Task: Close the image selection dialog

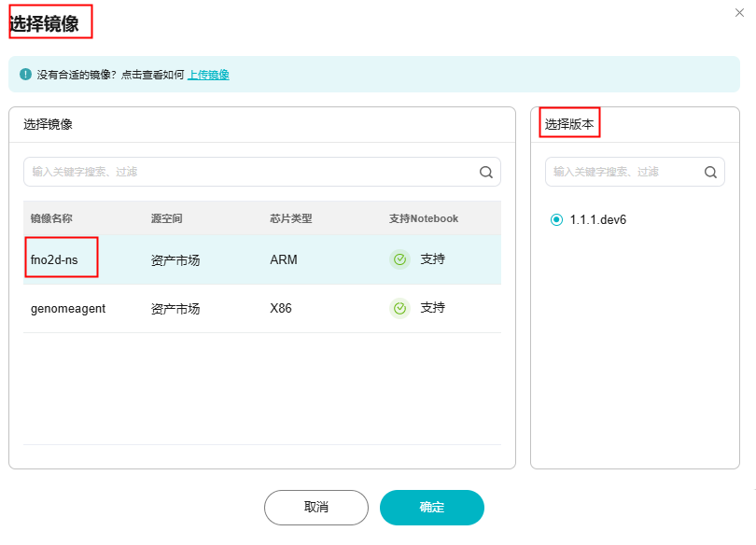Action: [740, 11]
